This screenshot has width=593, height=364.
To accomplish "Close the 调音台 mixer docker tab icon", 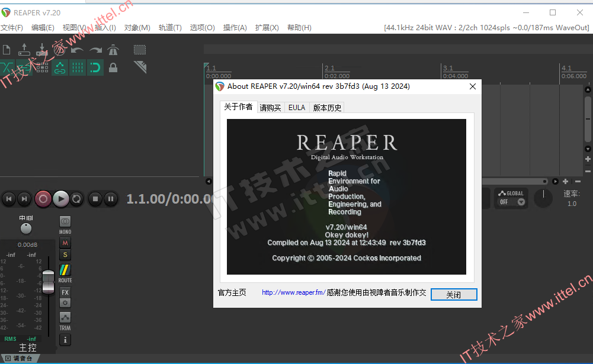I will [x=8, y=358].
